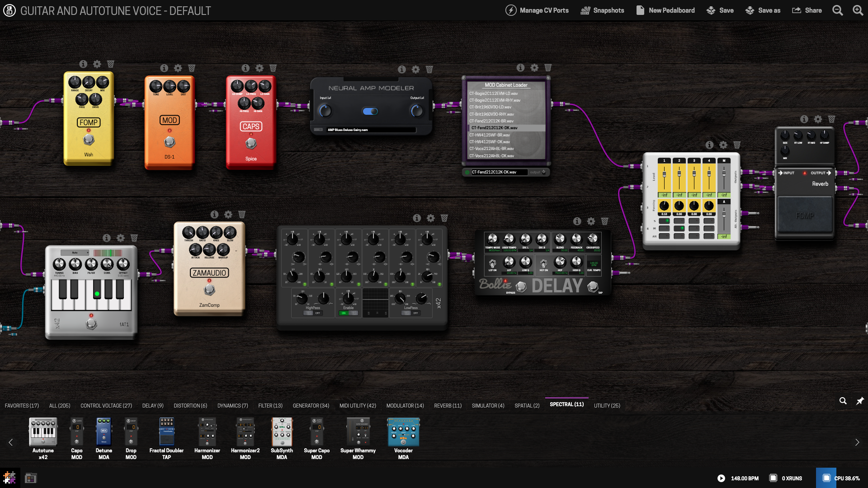Toggle the Neural Amp Modeler bypass switch
Viewport: 868px width, 488px height.
click(x=370, y=111)
